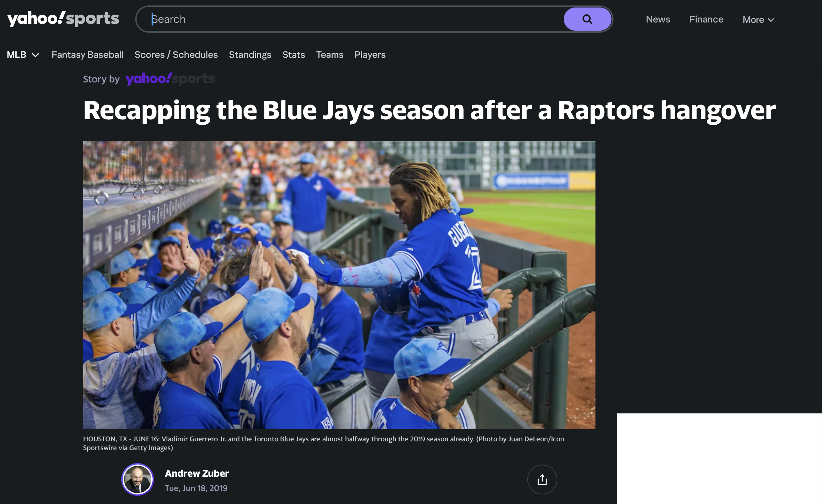822x504 pixels.
Task: Open the Players page
Action: (370, 55)
